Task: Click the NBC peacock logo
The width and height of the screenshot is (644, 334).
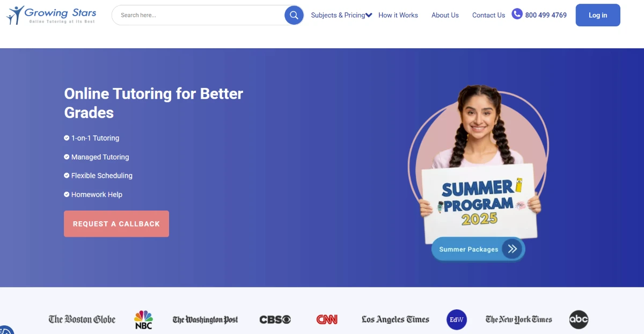Action: [x=143, y=320]
